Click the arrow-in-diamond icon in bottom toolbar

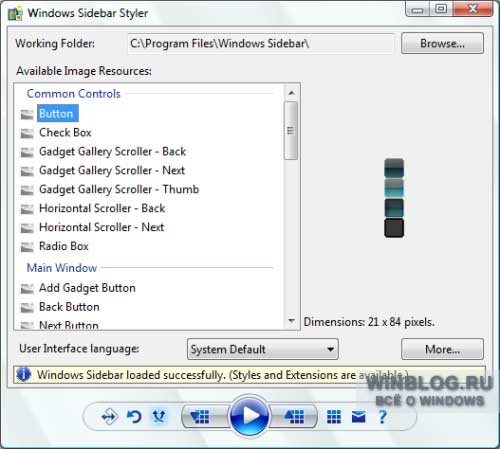(x=109, y=417)
